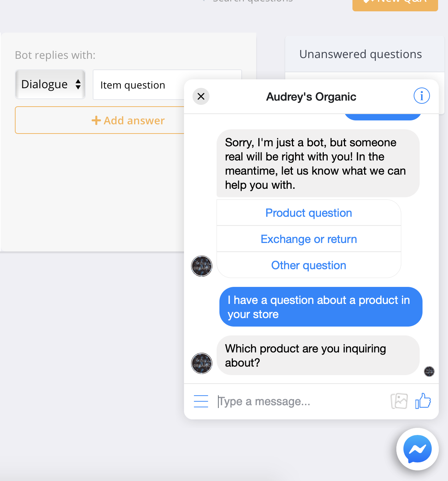Click the New Q&A orange button
Screen dimensions: 448x481
click(x=395, y=4)
